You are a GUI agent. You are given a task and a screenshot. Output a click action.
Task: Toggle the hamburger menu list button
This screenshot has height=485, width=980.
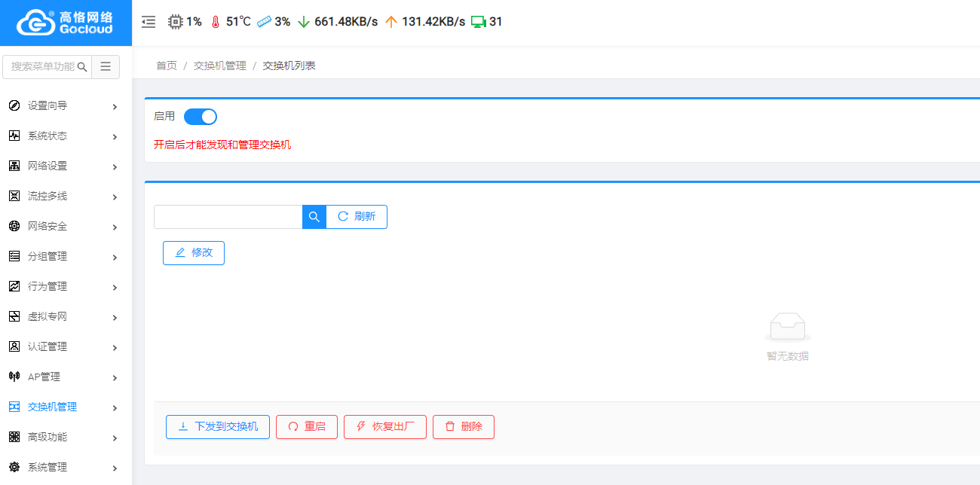[106, 66]
